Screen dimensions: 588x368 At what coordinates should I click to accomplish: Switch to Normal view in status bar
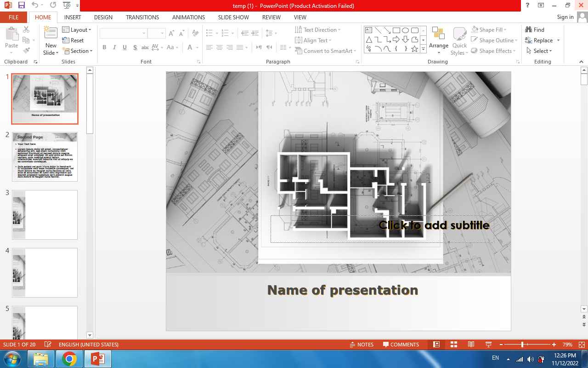(436, 345)
